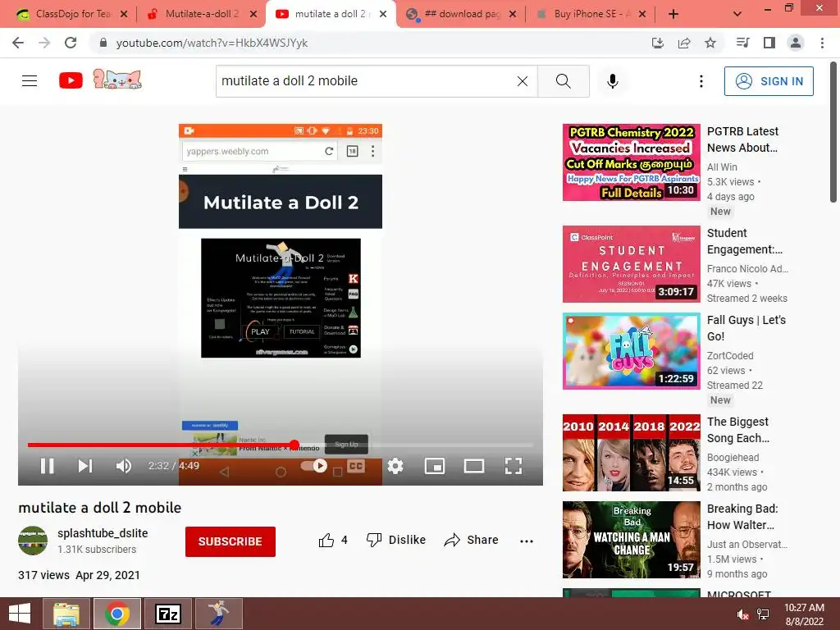Open the splashtube_dslite channel name link
840x630 pixels.
[x=103, y=533]
